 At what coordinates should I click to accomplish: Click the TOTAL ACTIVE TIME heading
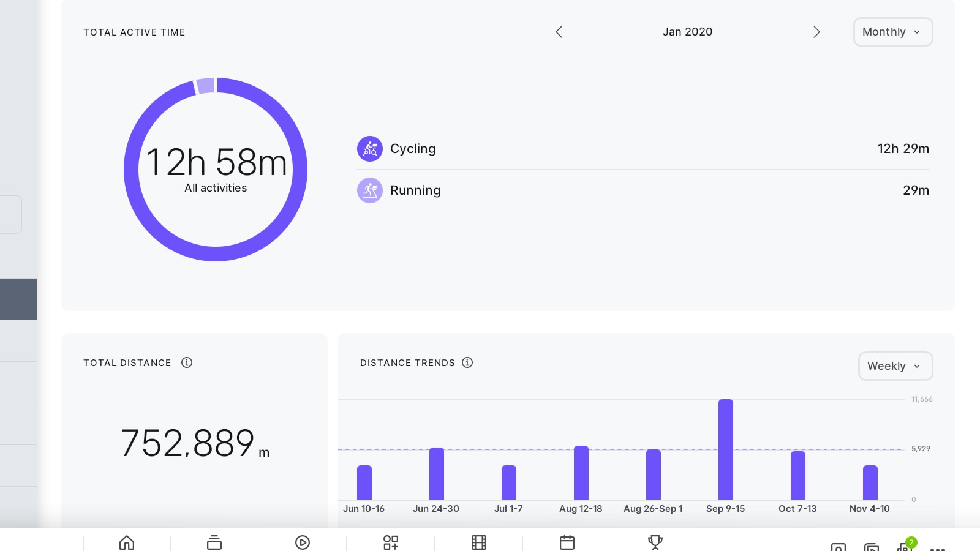134,32
